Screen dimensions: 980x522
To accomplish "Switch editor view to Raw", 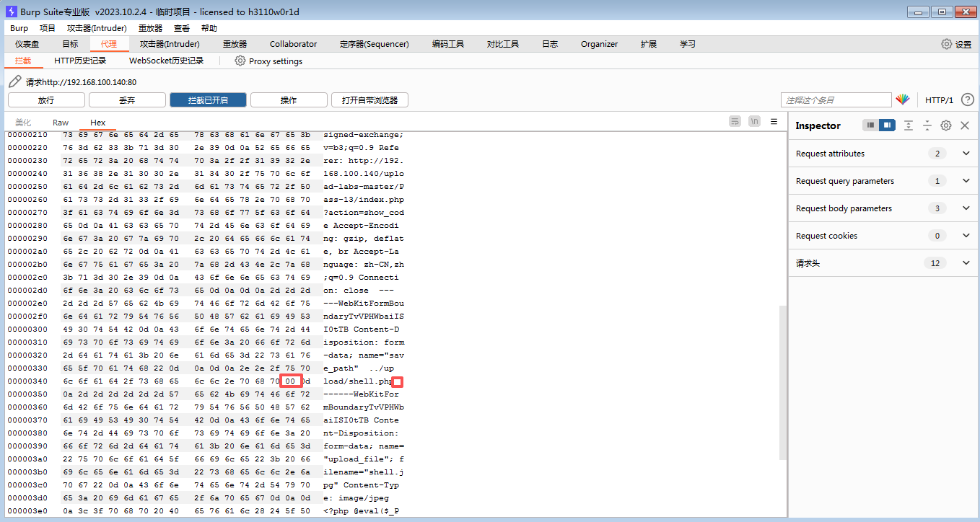I will [61, 123].
